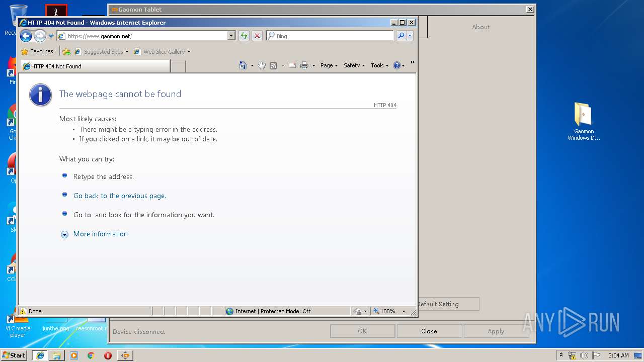Stop loading with the red X icon
644x362 pixels.
pos(257,36)
